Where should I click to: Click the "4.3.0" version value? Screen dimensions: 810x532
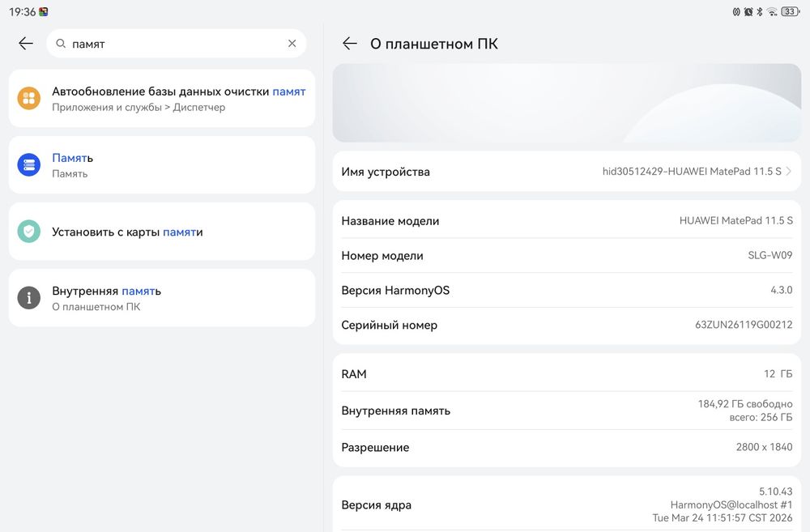click(781, 290)
